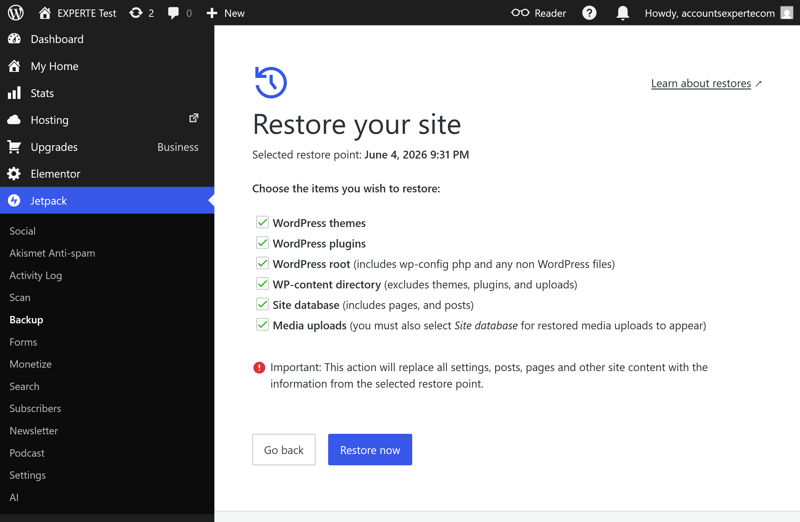
Task: Click the Elementor gear icon
Action: 14,173
